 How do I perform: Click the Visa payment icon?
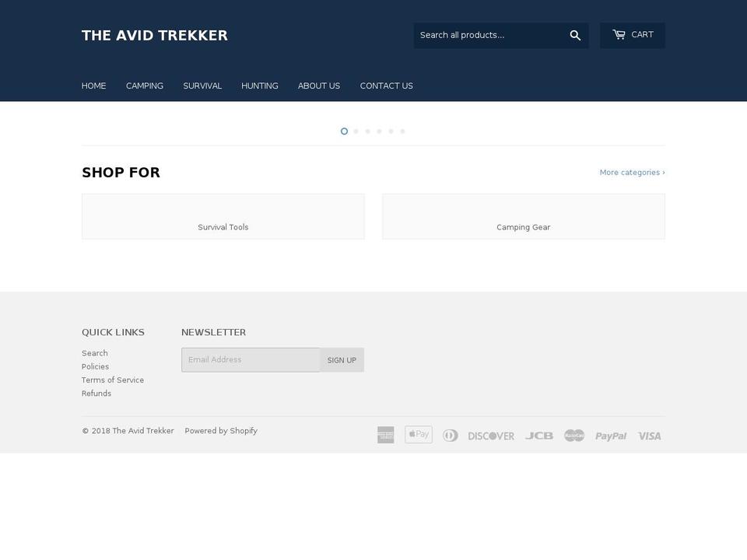coord(649,436)
